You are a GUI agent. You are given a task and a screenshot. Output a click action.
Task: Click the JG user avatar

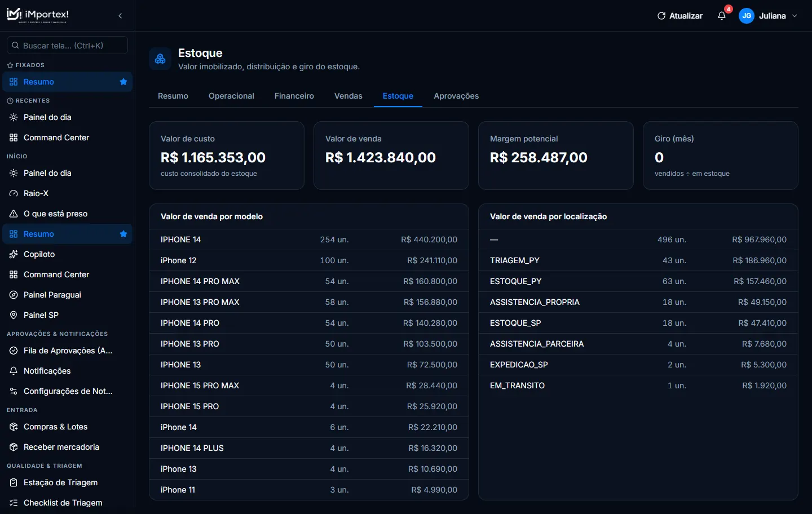coord(747,16)
